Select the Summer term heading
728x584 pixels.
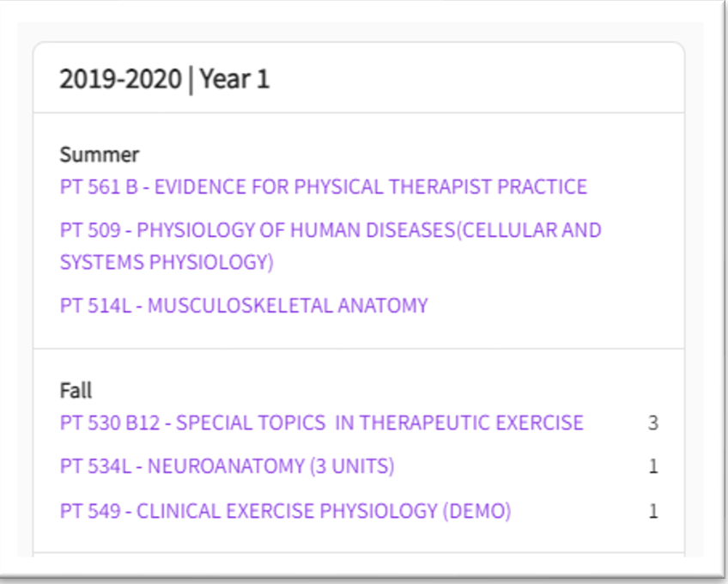click(100, 155)
